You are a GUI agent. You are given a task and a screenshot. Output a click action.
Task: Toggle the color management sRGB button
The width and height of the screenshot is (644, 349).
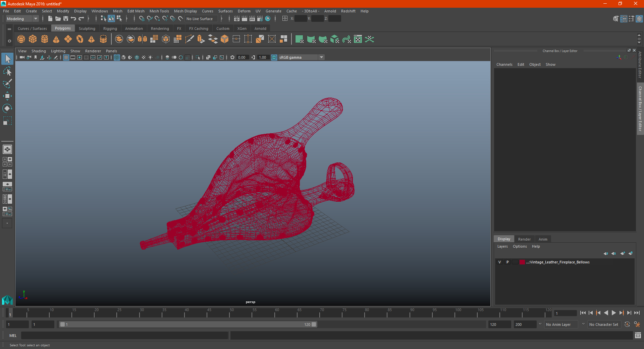tap(274, 57)
